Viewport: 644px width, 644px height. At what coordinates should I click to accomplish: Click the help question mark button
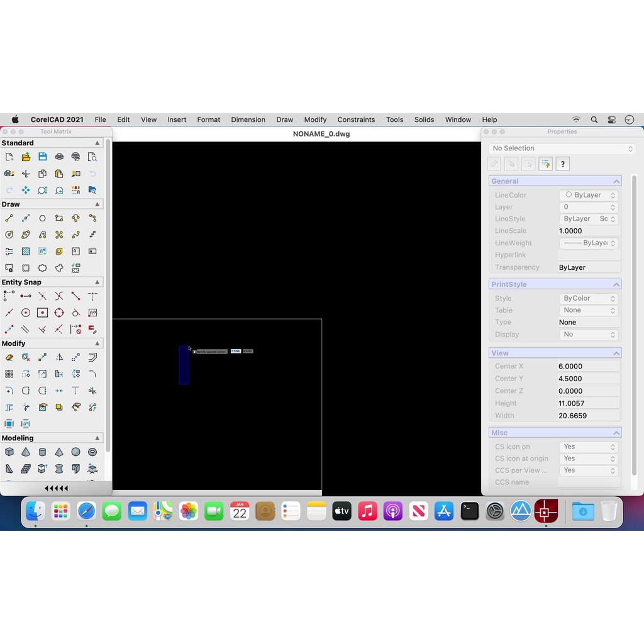point(563,164)
